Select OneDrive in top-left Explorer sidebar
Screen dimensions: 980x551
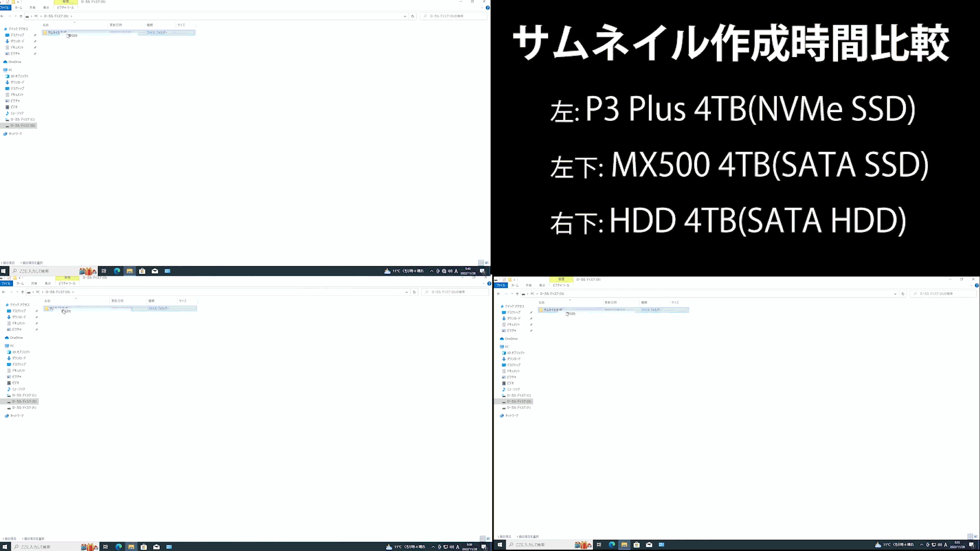pos(13,62)
